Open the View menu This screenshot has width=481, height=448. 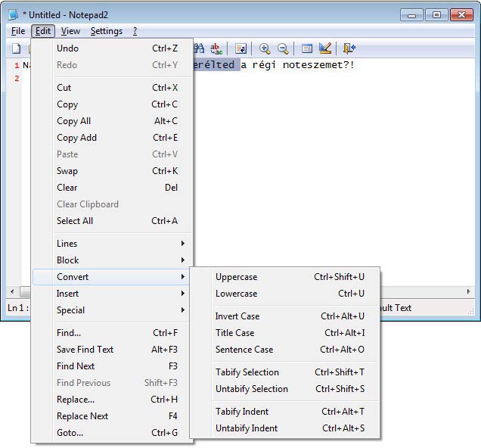click(70, 31)
